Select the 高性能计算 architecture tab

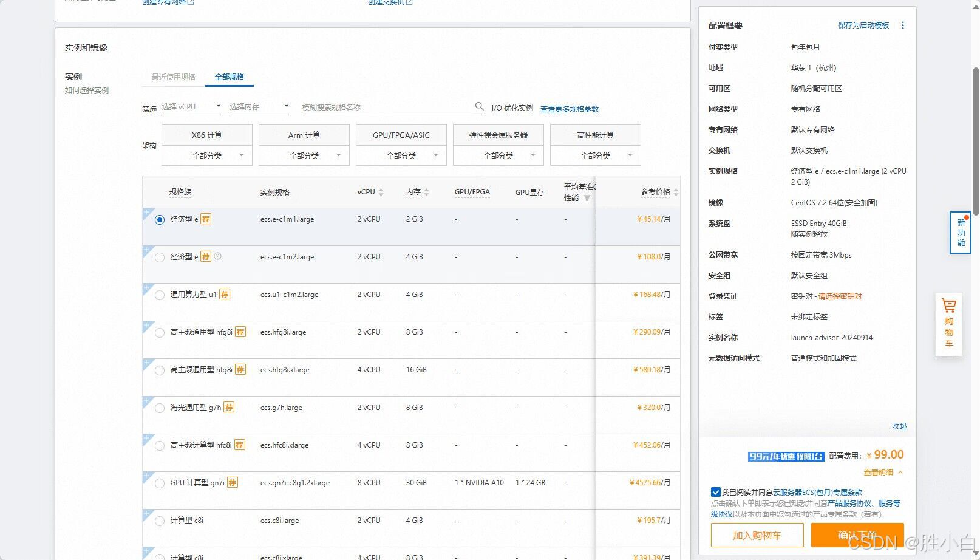(x=596, y=135)
